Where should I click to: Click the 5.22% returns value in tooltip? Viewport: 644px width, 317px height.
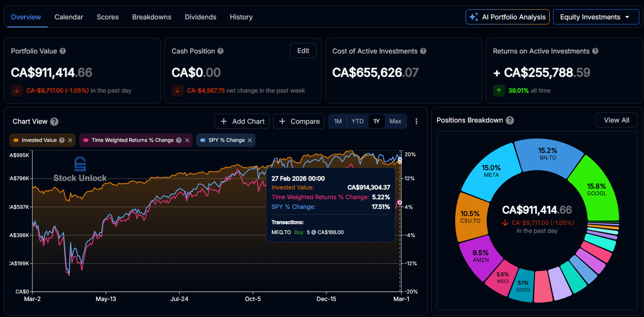point(381,197)
